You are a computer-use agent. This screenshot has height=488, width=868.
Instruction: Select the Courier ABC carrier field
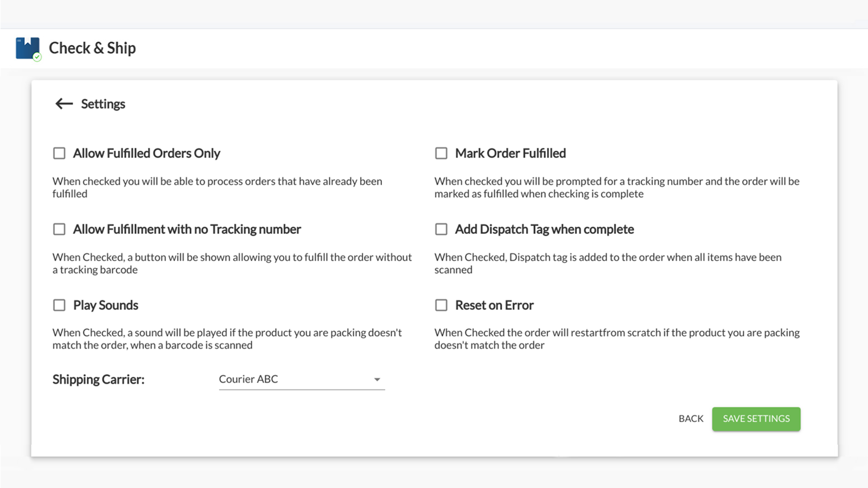(x=293, y=380)
